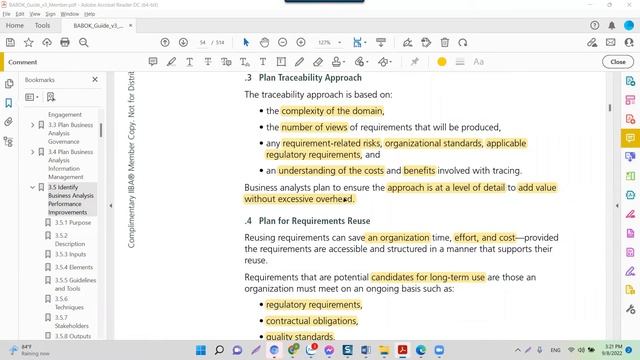Open bookmark 3.5.1 Purpose
Screen dimensions: 640x360
[x=73, y=222]
